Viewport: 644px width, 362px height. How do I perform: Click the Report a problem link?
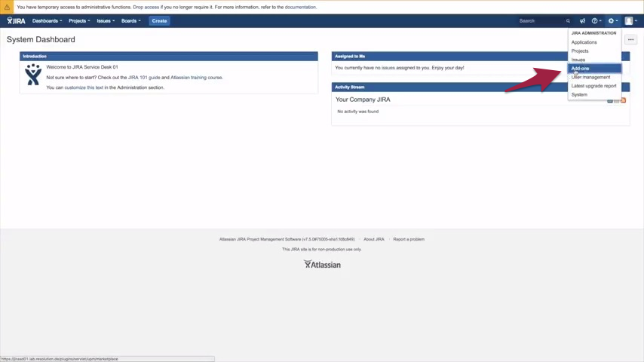(x=409, y=239)
